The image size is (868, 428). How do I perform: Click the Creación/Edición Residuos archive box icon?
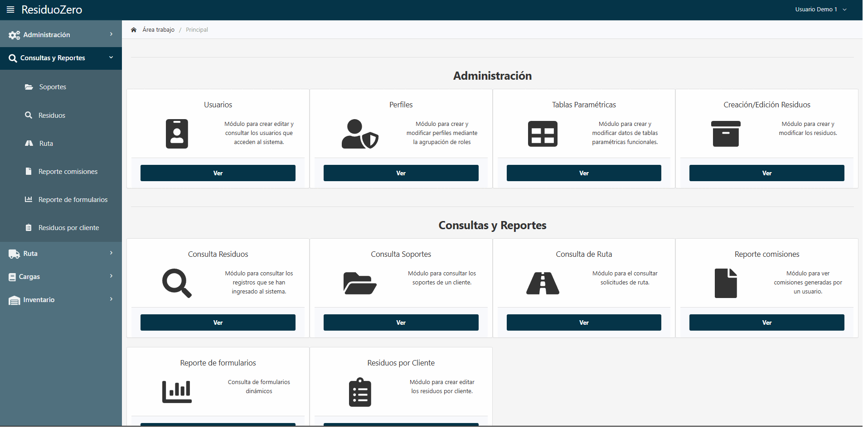[x=726, y=134]
